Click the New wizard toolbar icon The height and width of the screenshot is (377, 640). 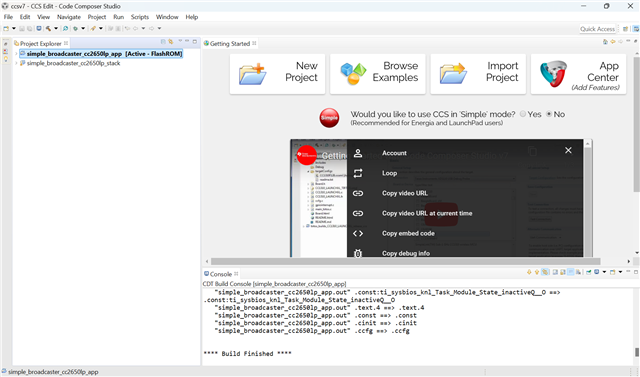(6, 29)
